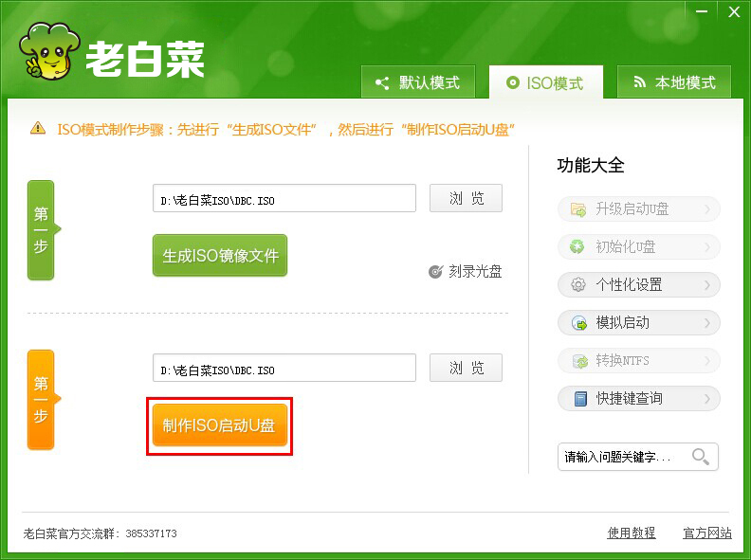The image size is (751, 560).
Task: Expand the 初始化U盘 chevron arrow
Action: (707, 247)
